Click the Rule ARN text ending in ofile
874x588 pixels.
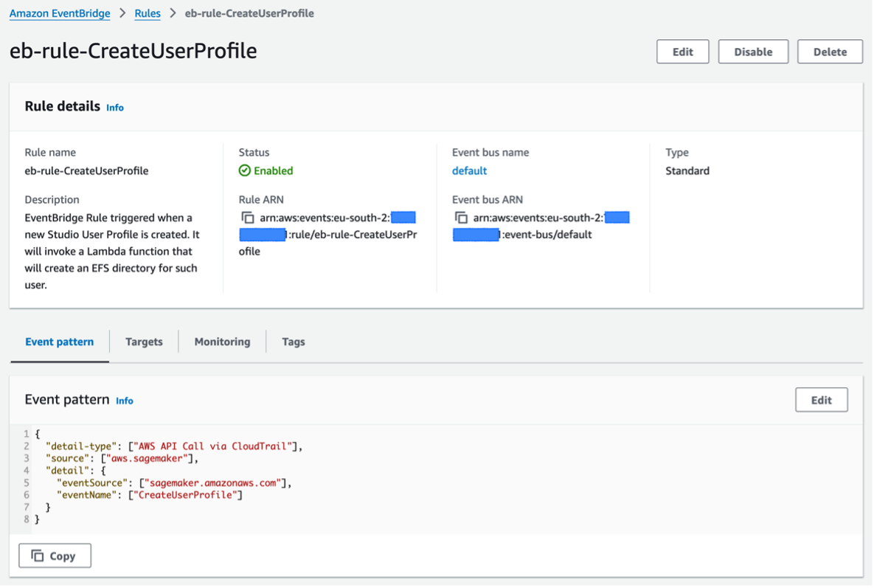pyautogui.click(x=327, y=235)
